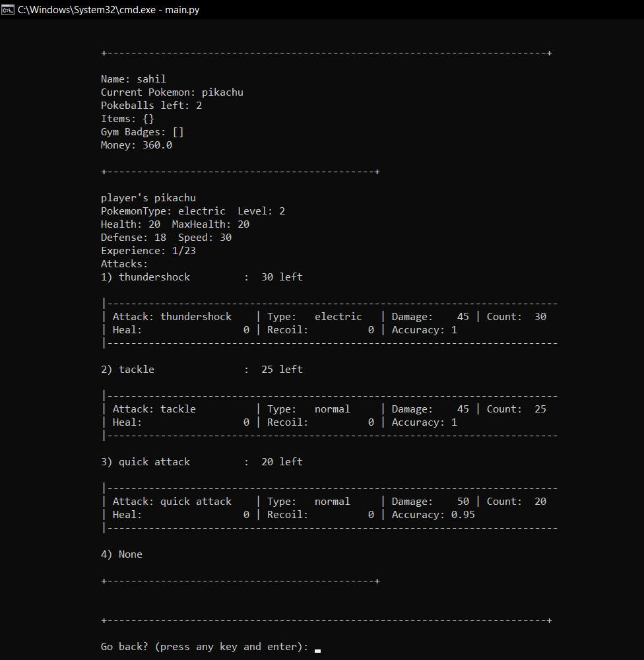644x660 pixels.
Task: Click the window title 'cmd.exe - main.py'
Action: (x=109, y=10)
